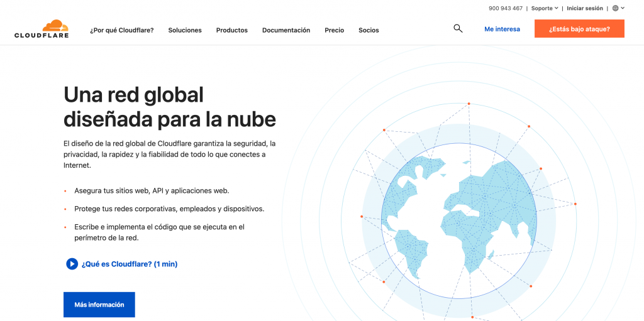Expand the Soporte dropdown
Viewport: 644px width, 321px height.
tap(544, 8)
